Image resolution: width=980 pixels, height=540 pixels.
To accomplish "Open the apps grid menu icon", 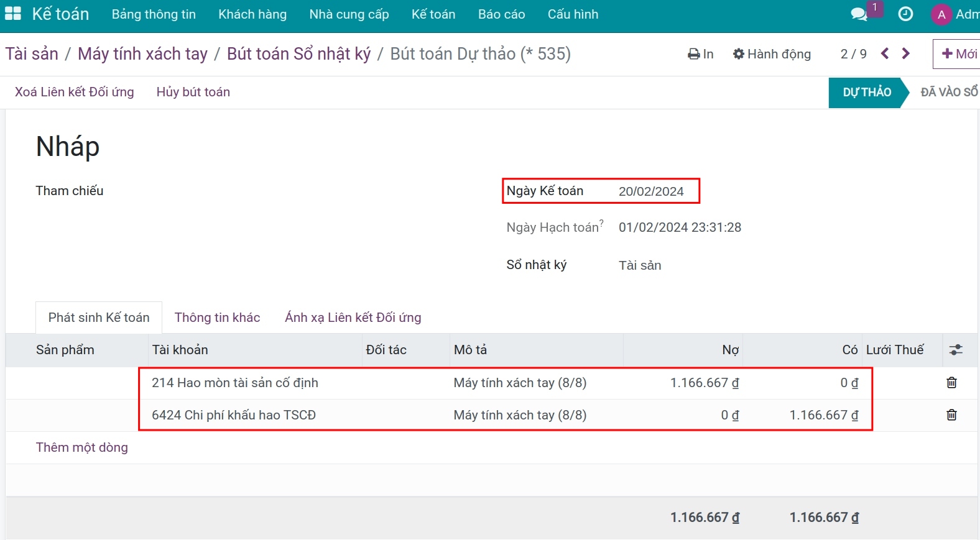I will click(x=12, y=14).
